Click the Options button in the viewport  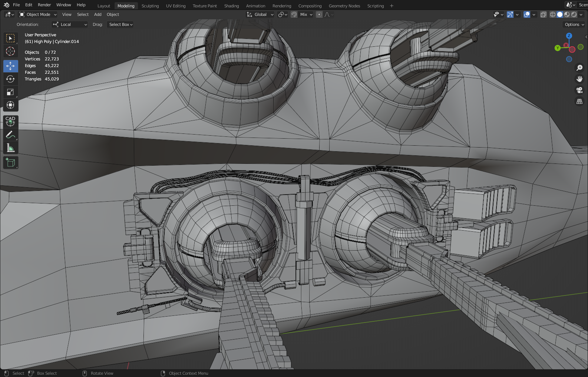click(574, 24)
